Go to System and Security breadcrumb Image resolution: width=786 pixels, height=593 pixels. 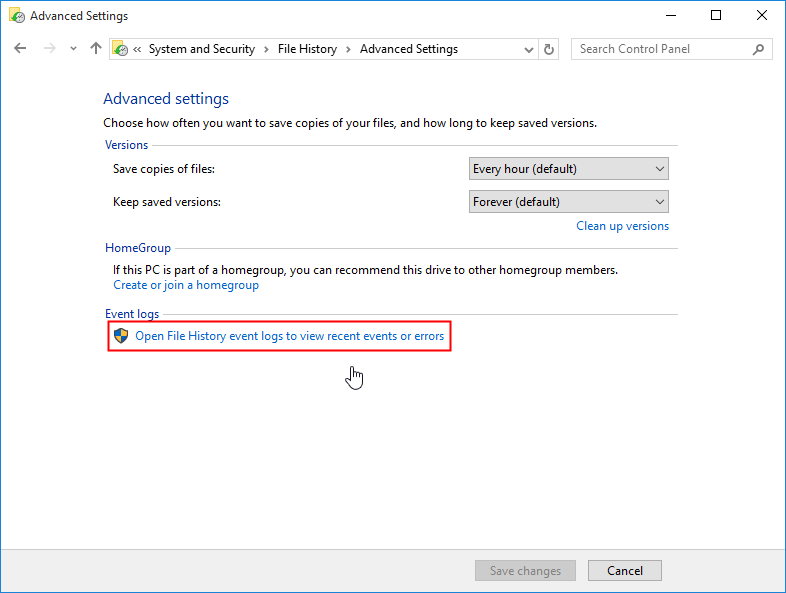[202, 49]
